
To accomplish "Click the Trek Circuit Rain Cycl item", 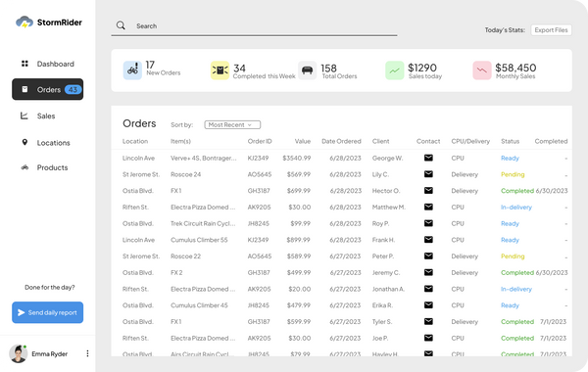I will point(203,223).
